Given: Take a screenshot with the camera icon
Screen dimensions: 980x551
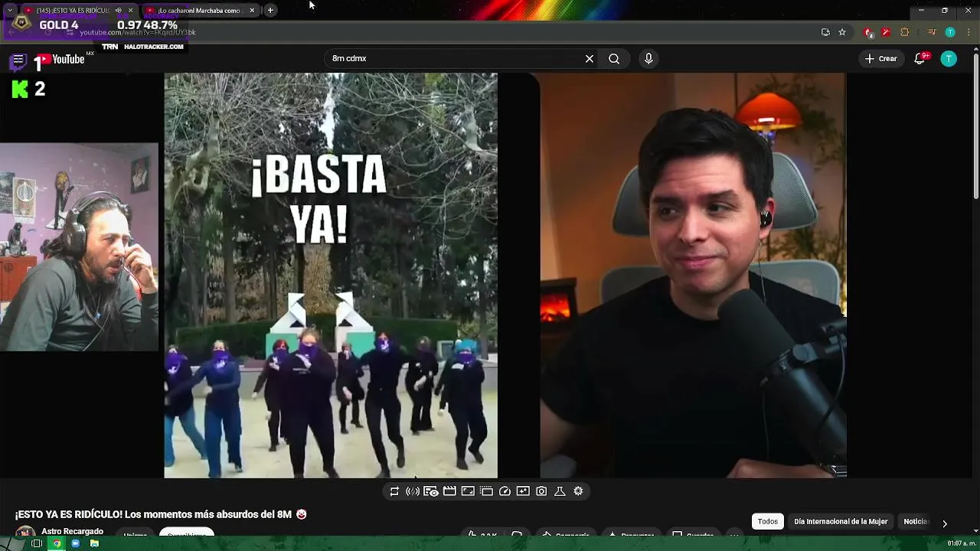Looking at the screenshot, I should [x=541, y=491].
